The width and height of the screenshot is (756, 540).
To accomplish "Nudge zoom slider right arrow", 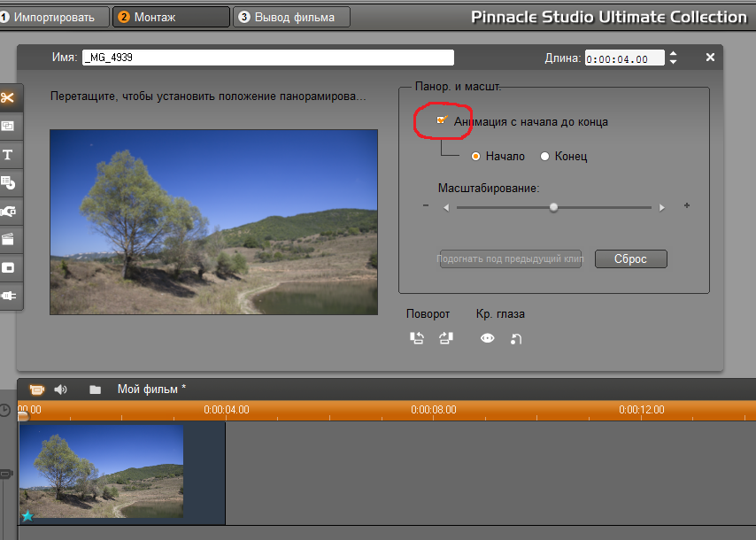I will (662, 208).
